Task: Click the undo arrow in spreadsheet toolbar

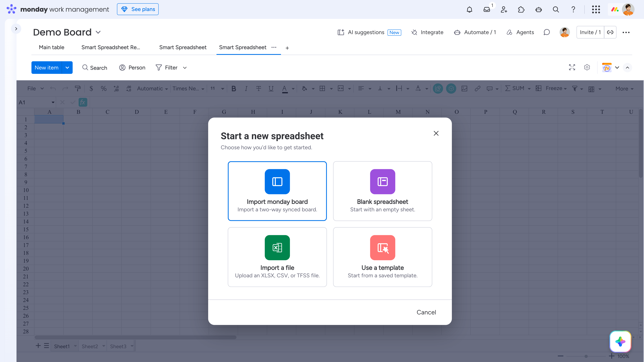Action: 53,88
